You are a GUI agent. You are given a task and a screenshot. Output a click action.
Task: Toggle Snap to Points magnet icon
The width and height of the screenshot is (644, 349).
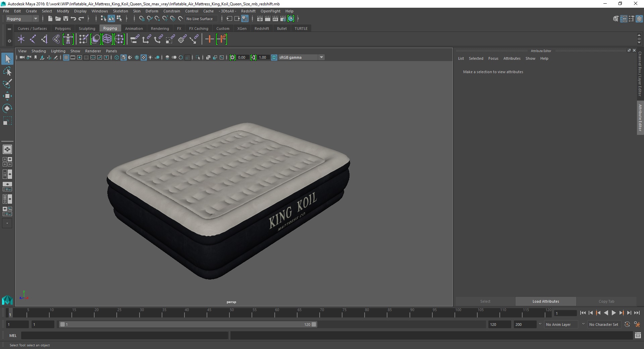coord(157,19)
